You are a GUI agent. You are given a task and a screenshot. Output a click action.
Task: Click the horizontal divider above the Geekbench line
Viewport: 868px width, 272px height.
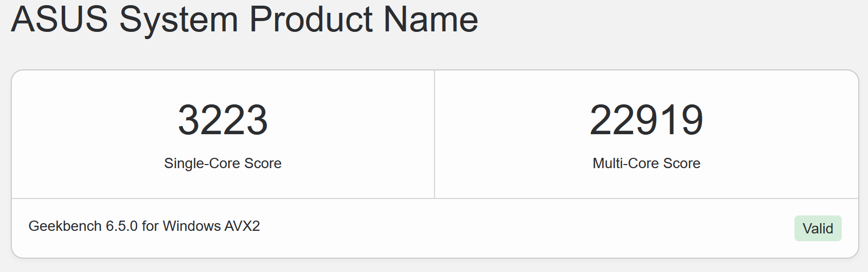click(x=435, y=198)
